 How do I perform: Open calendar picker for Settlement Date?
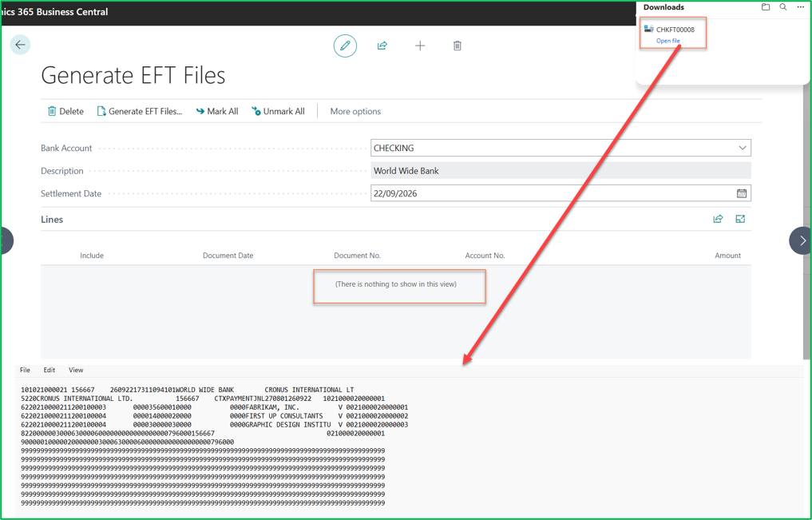742,193
